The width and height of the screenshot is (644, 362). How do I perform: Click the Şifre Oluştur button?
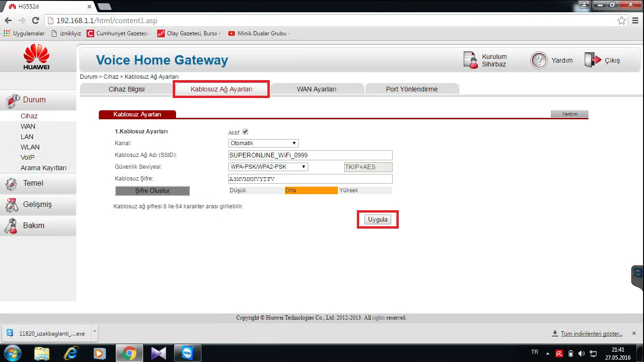[x=152, y=191]
